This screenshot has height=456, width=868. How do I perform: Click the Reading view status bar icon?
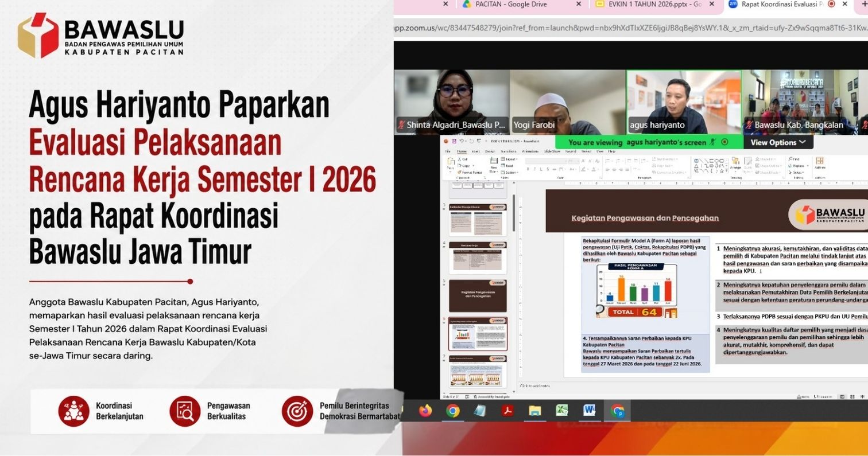click(862, 397)
